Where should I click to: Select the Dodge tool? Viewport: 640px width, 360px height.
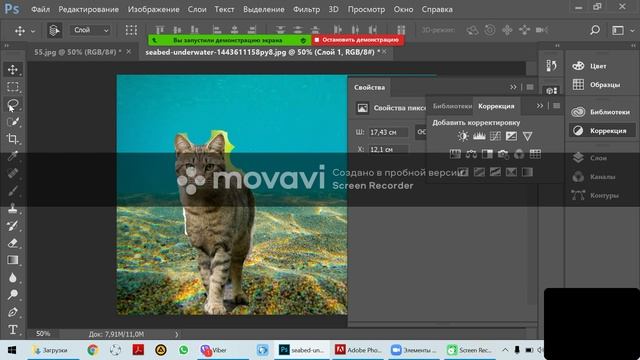(13, 295)
